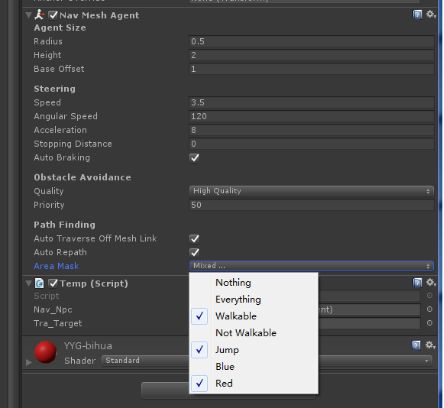Click the Nav Mesh Agent running-figure icon
444x408 pixels.
39,15
